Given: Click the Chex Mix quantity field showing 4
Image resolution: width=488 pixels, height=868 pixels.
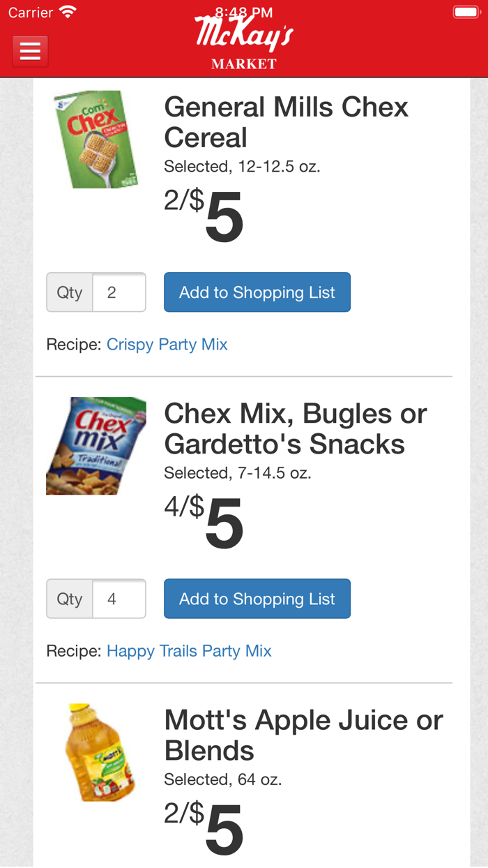Looking at the screenshot, I should pos(119,598).
